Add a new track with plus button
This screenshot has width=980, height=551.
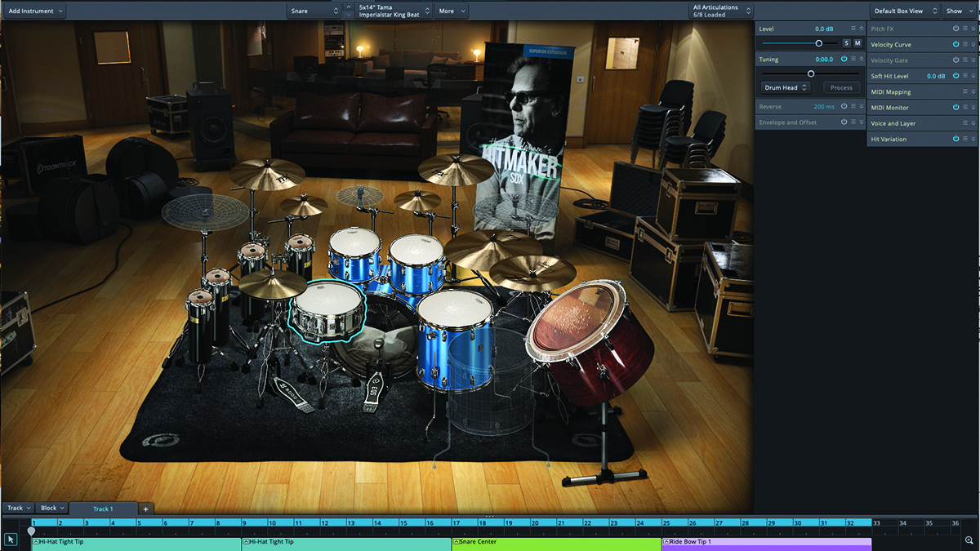tap(145, 509)
